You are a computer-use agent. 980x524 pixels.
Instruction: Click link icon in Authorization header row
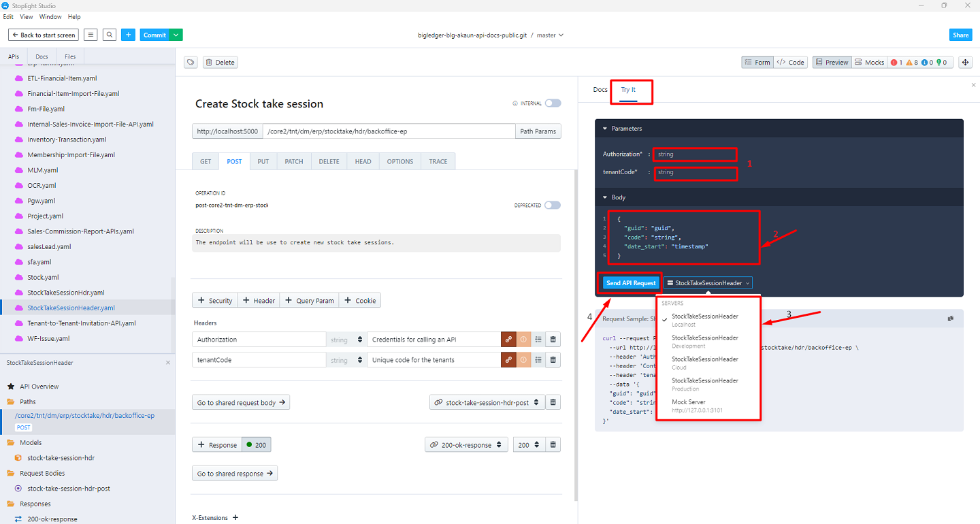(508, 340)
